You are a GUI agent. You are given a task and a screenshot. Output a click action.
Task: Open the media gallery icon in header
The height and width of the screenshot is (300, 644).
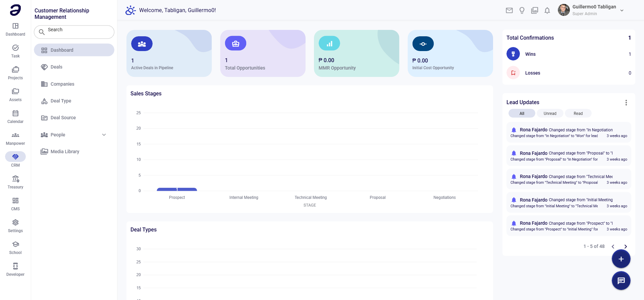[x=535, y=10]
